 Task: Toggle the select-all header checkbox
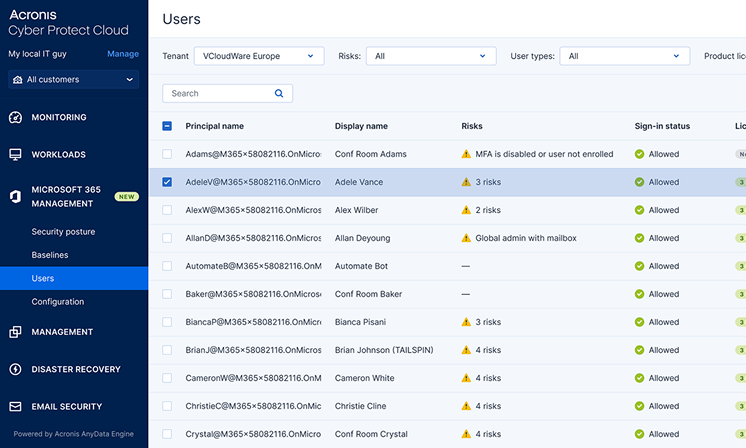(x=167, y=126)
